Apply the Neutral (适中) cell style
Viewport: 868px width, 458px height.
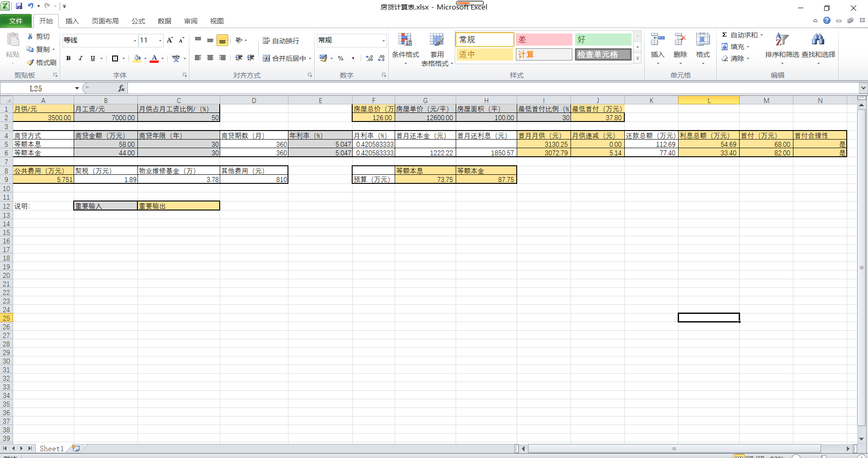click(485, 54)
